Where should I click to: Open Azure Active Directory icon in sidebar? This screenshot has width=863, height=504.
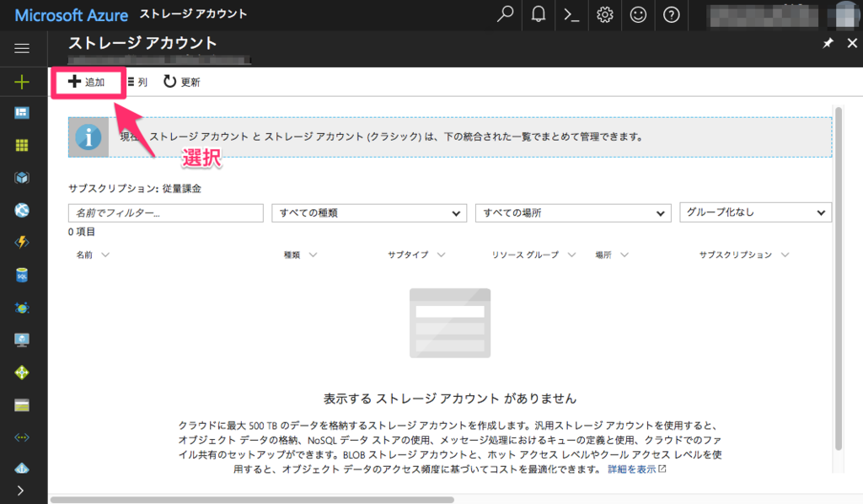tap(22, 469)
